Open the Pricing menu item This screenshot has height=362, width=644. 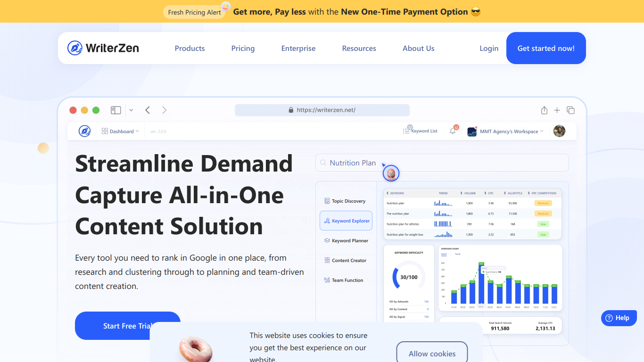[x=243, y=48]
